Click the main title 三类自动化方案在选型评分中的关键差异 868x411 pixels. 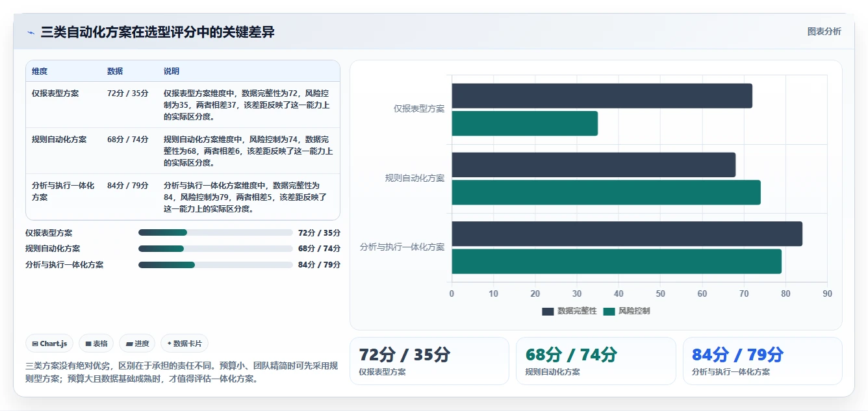158,32
